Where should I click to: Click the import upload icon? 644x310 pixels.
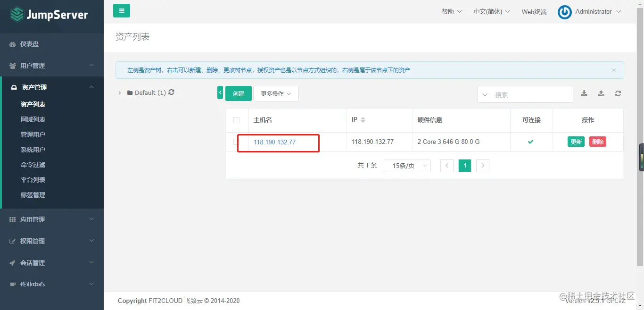coord(601,93)
